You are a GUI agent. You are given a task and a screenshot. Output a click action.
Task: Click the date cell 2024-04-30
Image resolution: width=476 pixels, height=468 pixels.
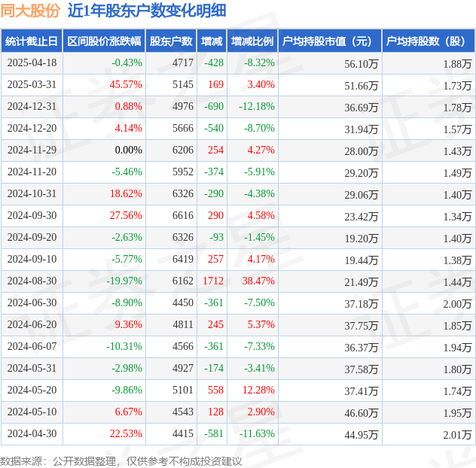point(32,434)
